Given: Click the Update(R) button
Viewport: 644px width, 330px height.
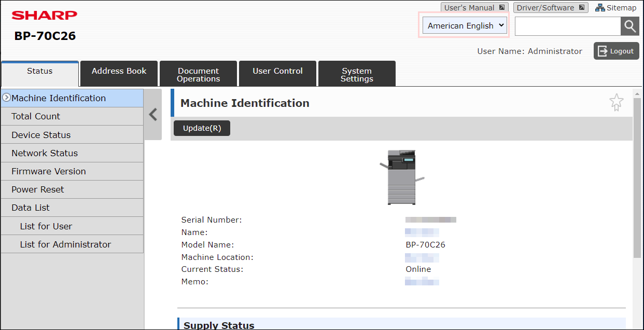Looking at the screenshot, I should click(202, 128).
